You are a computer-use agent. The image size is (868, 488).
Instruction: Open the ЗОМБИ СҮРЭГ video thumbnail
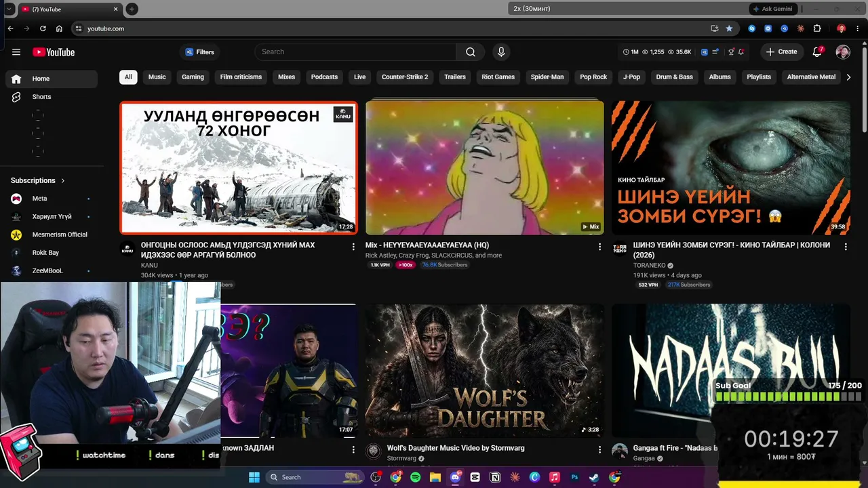[x=731, y=167]
